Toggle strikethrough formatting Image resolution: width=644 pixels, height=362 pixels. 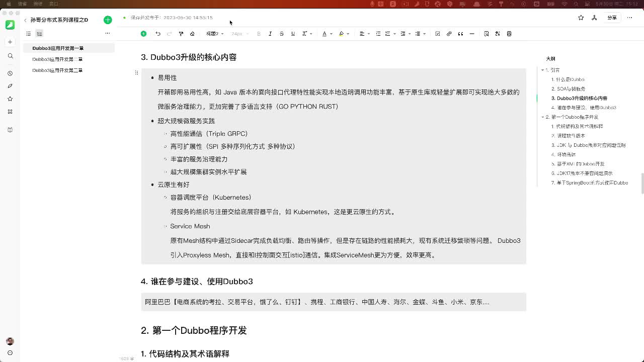[x=282, y=34]
